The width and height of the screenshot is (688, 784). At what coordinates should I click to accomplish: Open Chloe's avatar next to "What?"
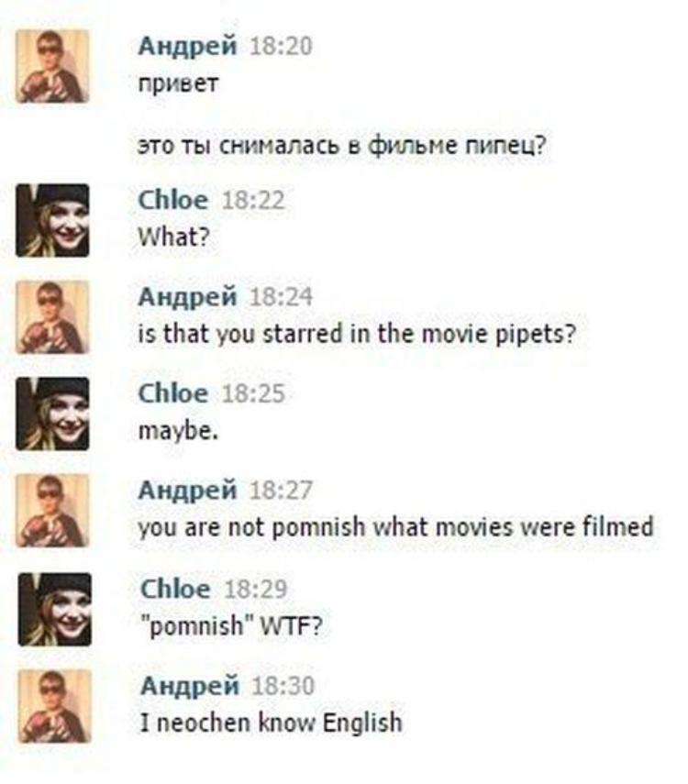pyautogui.click(x=52, y=220)
